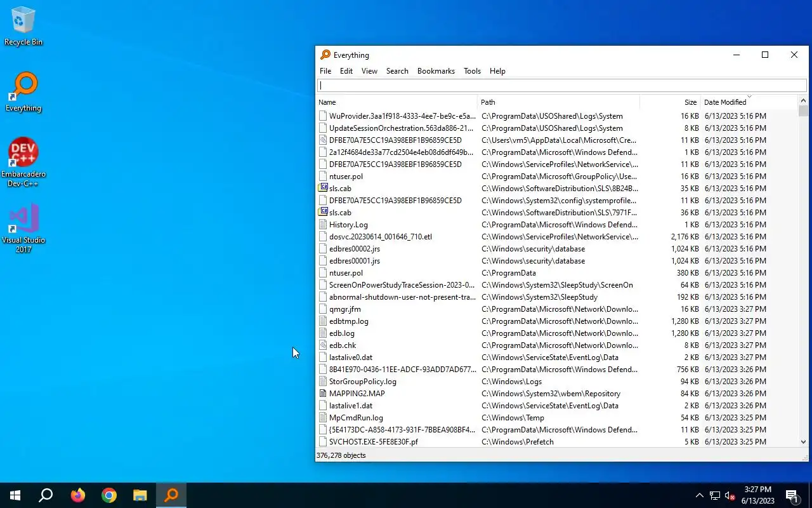The width and height of the screenshot is (812, 508).
Task: Click the muted volume tray icon
Action: coord(730,495)
